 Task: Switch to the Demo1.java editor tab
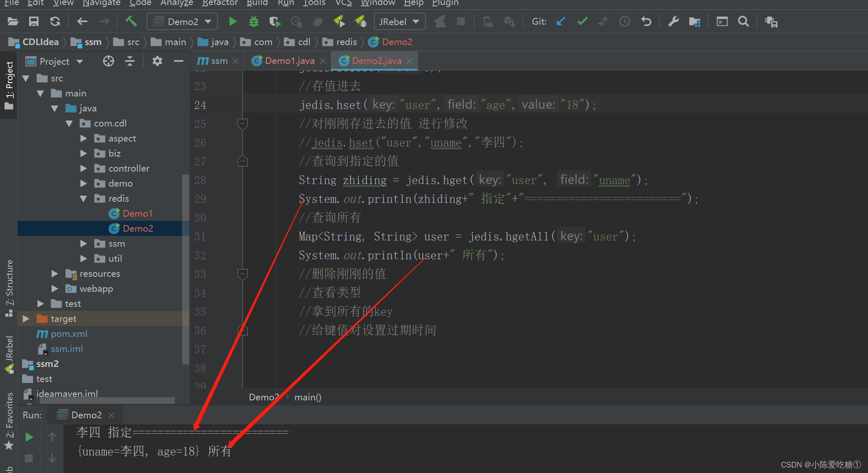pyautogui.click(x=289, y=61)
